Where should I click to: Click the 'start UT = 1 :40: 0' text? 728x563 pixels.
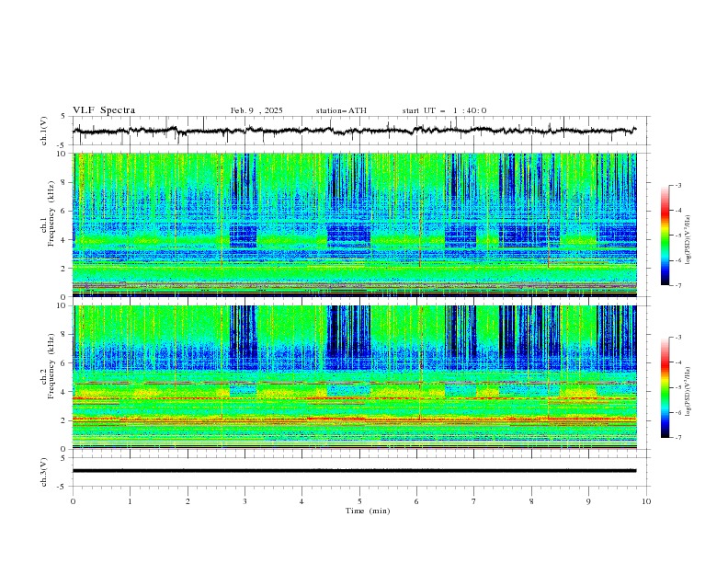(444, 110)
